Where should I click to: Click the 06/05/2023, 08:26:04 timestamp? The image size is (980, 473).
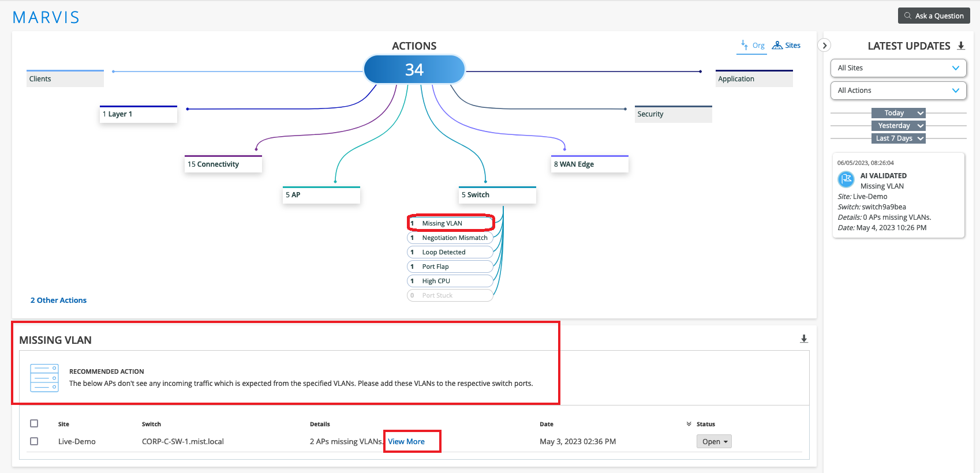click(866, 163)
